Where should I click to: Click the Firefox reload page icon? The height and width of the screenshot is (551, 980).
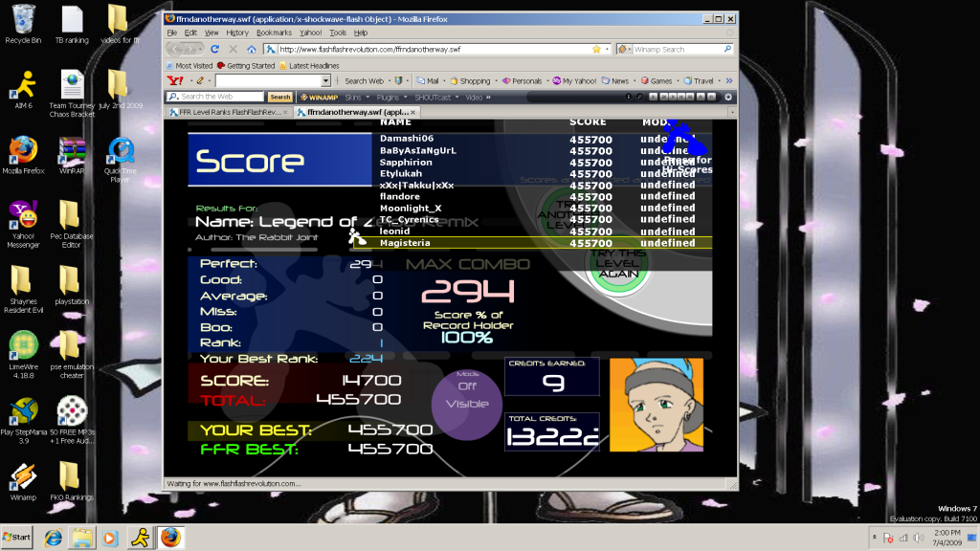(215, 49)
